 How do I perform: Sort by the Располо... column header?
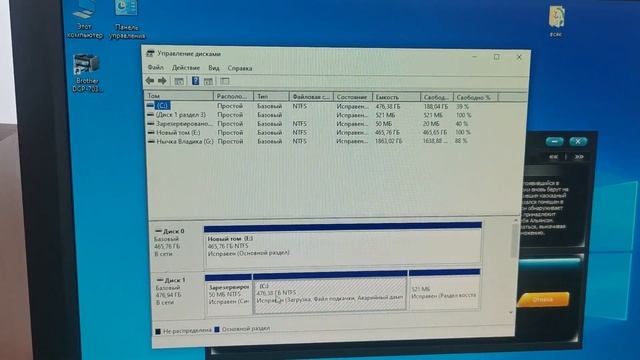pos(233,96)
